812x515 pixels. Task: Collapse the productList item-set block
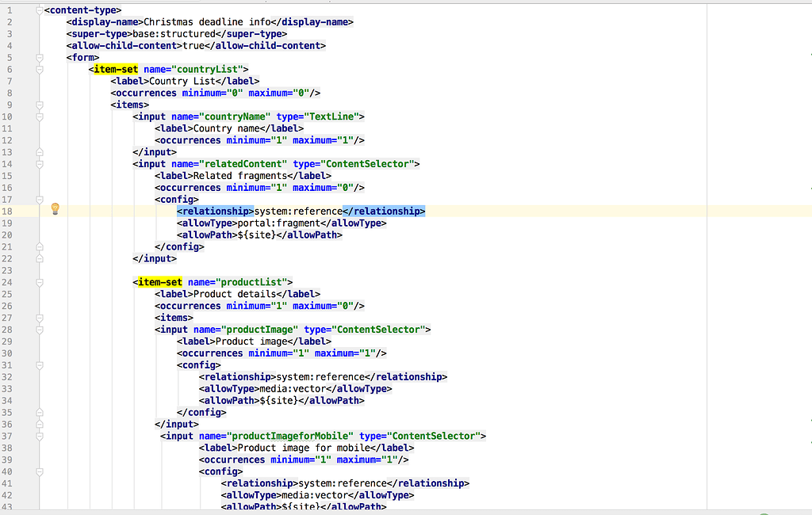coord(38,282)
